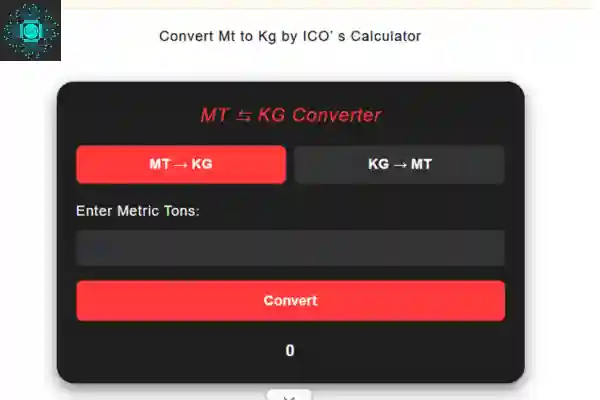The image size is (600, 400).
Task: Click the swap arrows symbol in heading
Action: (x=244, y=115)
